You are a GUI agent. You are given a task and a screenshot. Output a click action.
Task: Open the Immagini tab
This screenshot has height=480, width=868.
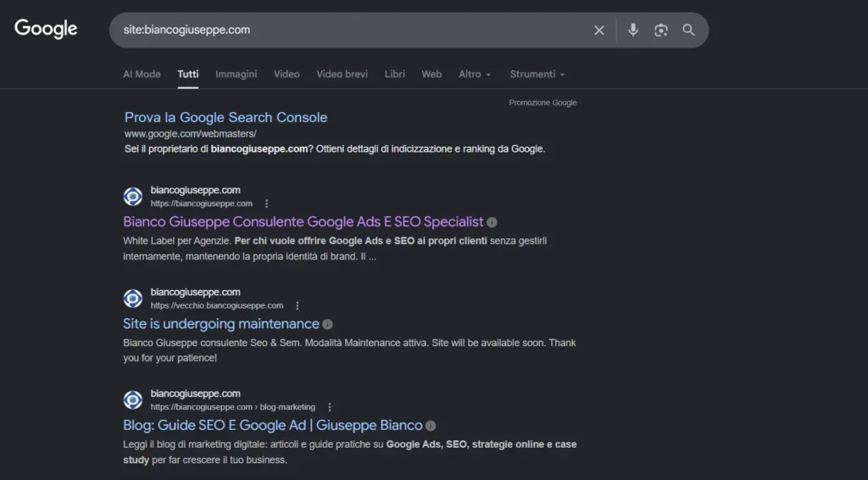(236, 74)
